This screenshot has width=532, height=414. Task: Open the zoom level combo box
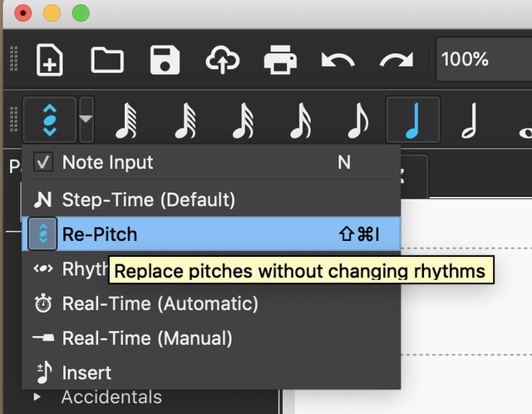(x=482, y=60)
